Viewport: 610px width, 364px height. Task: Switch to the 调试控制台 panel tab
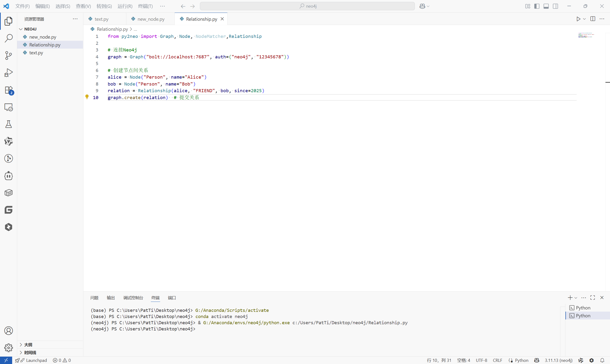click(x=133, y=298)
